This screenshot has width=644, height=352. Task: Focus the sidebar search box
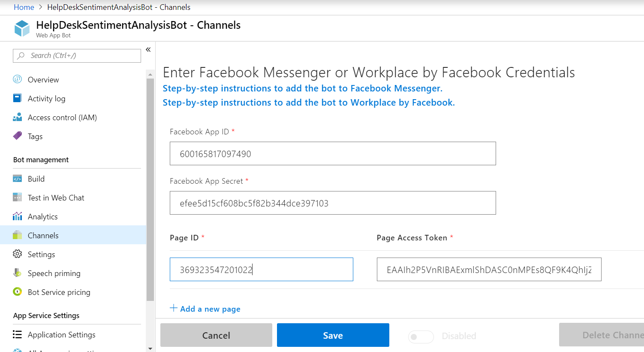[x=77, y=55]
